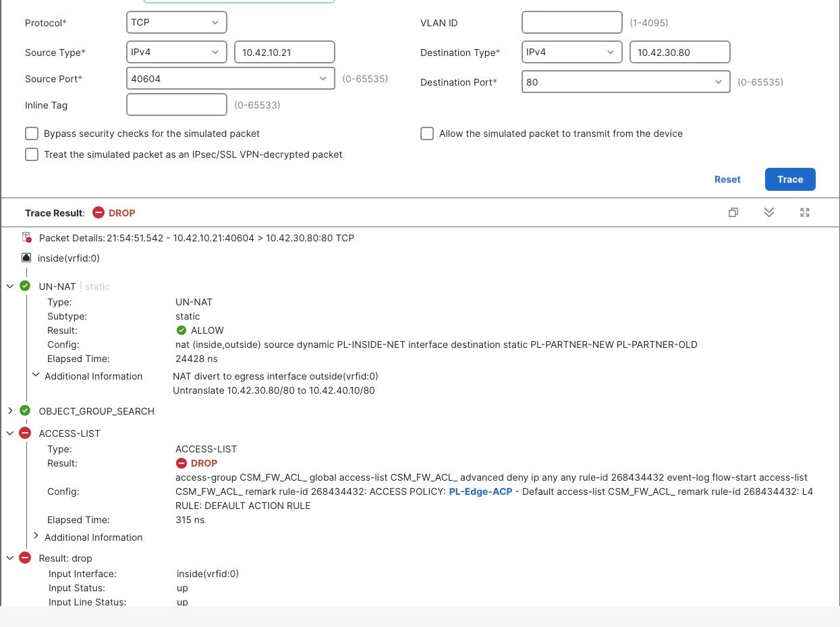Open the PL-Edge-ACP access policy link
Screen dimensions: 840x627
(480, 491)
